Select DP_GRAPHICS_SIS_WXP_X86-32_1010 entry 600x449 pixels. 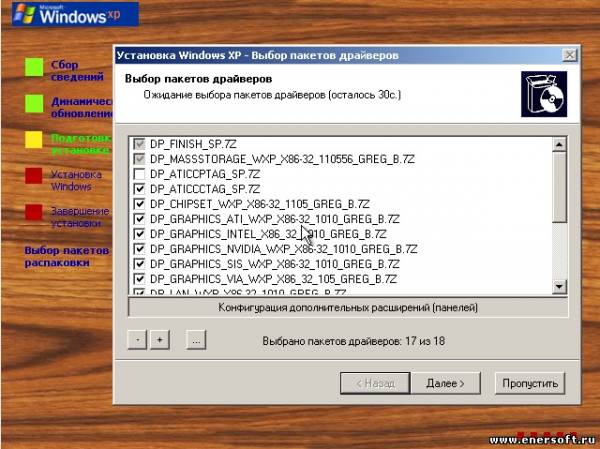(x=275, y=264)
